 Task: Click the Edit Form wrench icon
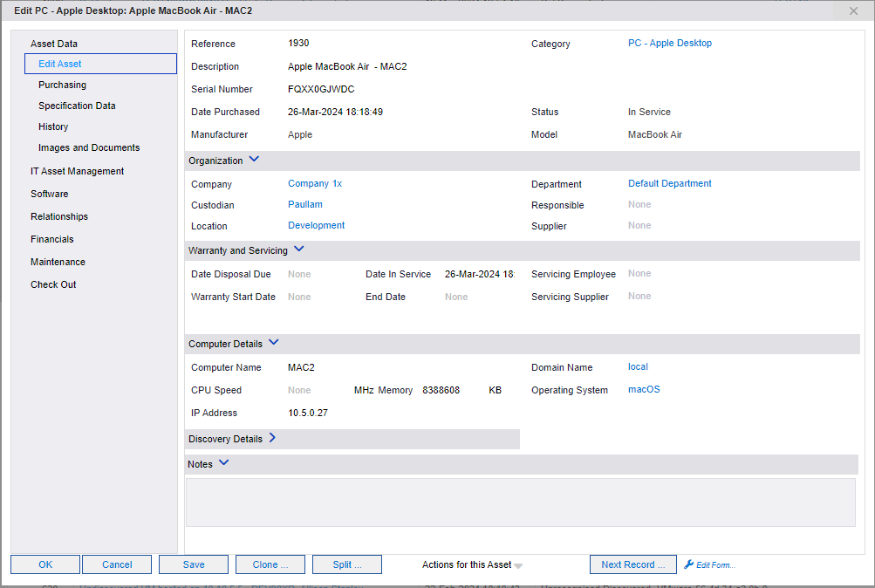pos(688,564)
